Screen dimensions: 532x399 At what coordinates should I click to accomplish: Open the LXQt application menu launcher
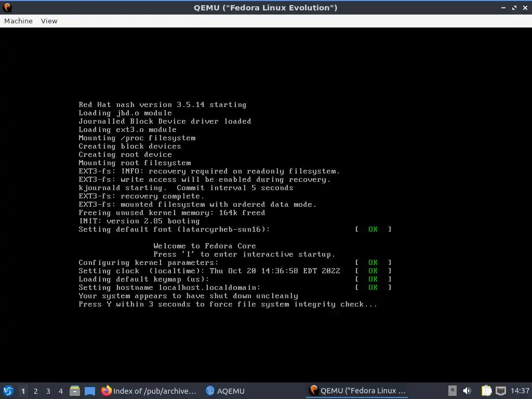coord(8,391)
